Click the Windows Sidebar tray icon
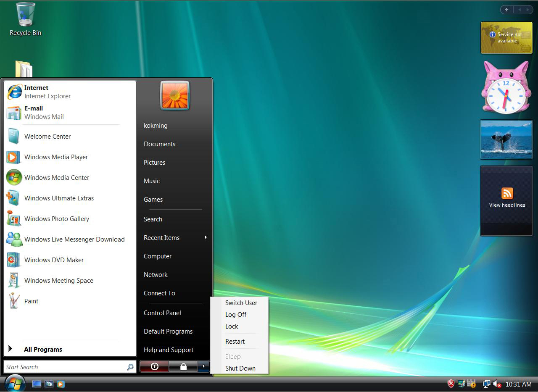The width and height of the screenshot is (538, 392). tap(461, 384)
